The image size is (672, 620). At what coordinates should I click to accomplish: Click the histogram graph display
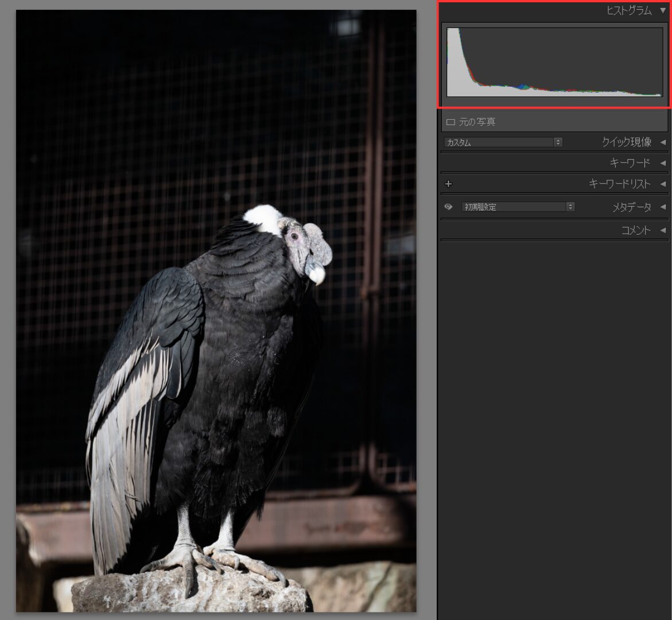(554, 62)
